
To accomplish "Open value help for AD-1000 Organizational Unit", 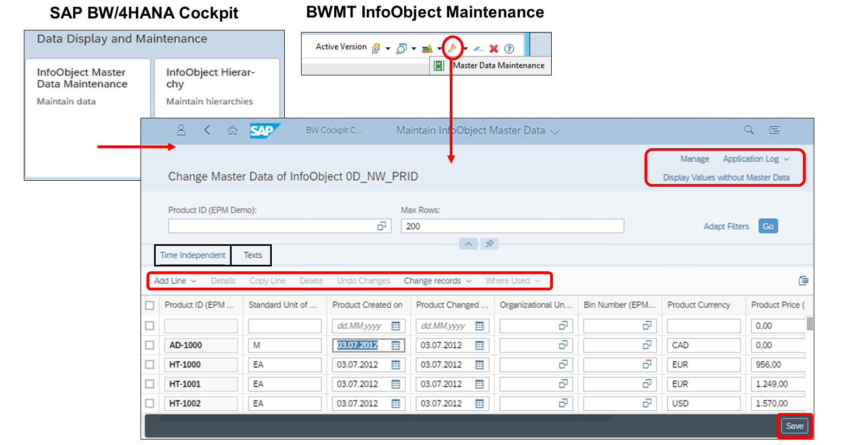I will (x=563, y=345).
